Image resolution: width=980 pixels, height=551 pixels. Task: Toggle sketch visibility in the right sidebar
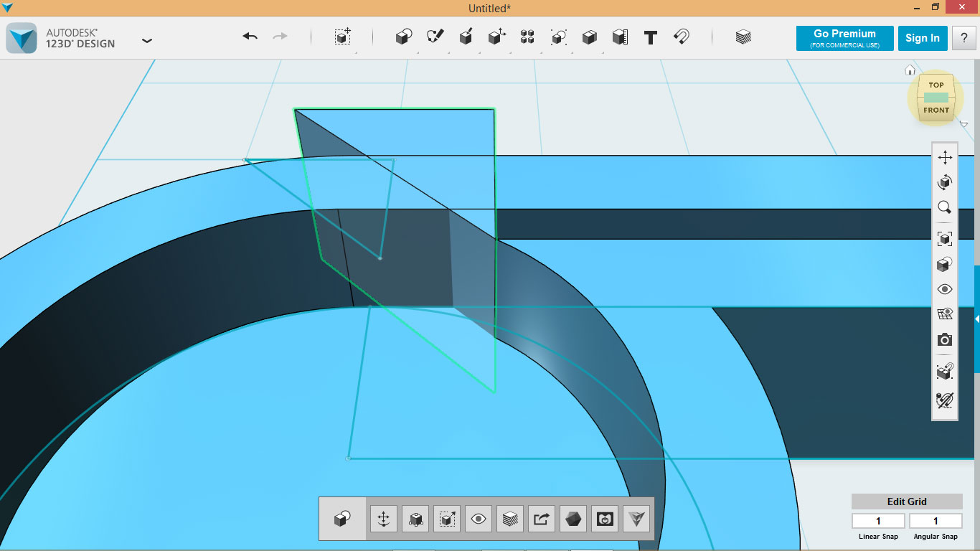point(945,372)
